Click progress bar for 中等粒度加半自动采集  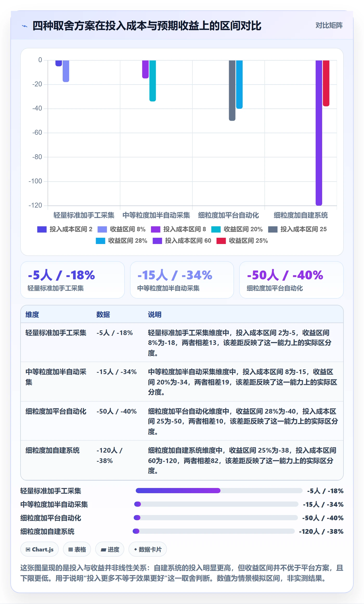click(x=216, y=504)
